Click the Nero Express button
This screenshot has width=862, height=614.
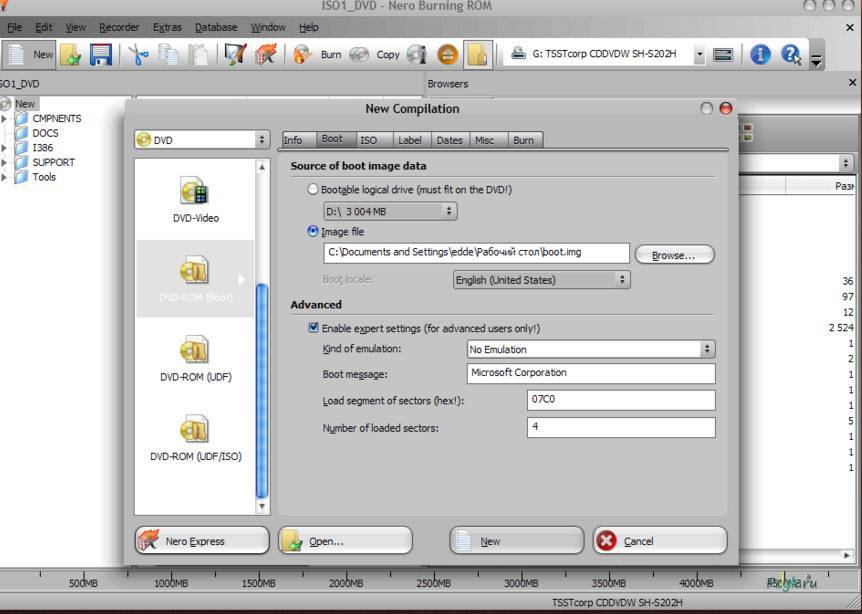click(201, 541)
